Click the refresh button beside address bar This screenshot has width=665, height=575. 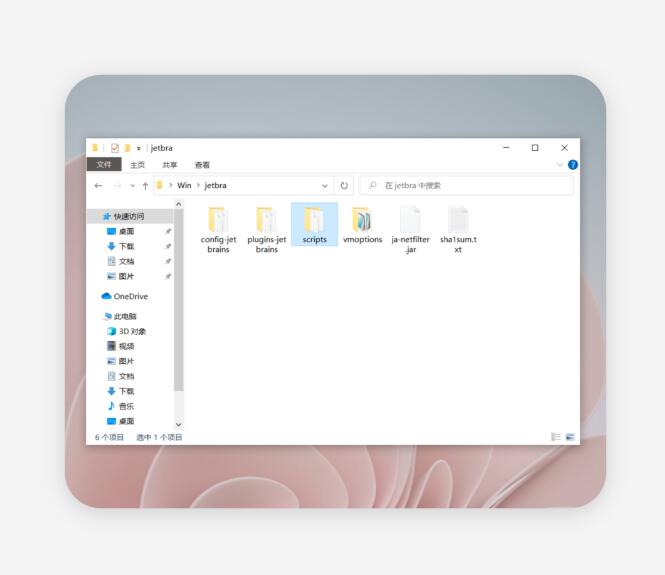click(344, 186)
